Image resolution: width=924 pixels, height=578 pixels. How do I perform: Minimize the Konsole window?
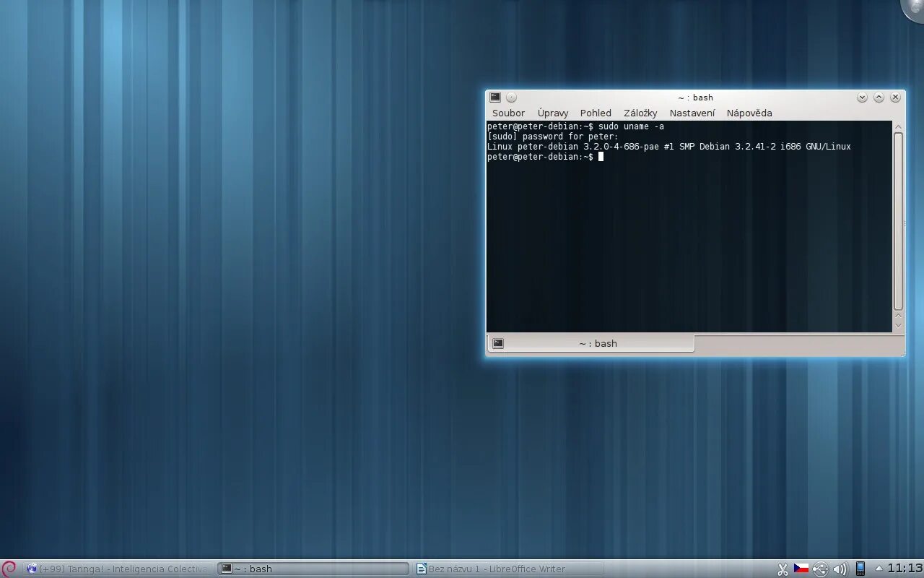pos(862,97)
